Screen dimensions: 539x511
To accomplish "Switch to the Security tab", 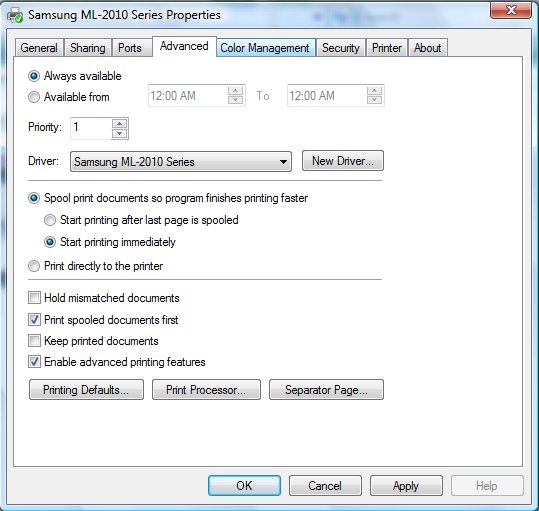I will [341, 47].
